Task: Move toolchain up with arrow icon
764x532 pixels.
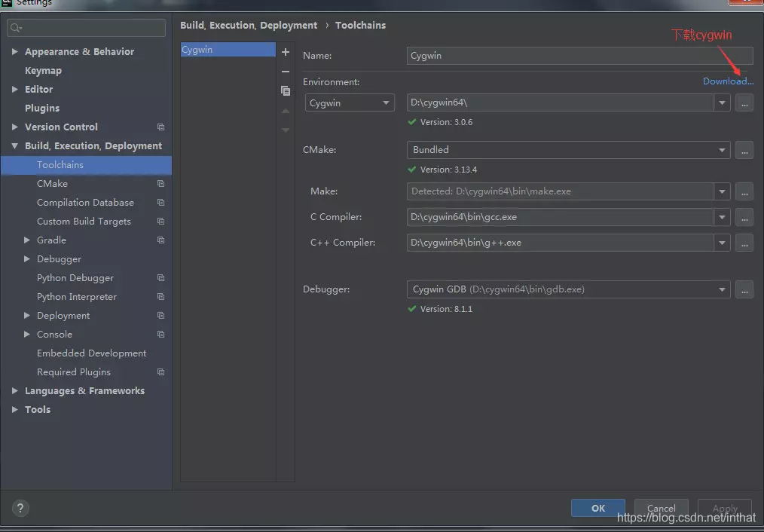Action: [286, 111]
